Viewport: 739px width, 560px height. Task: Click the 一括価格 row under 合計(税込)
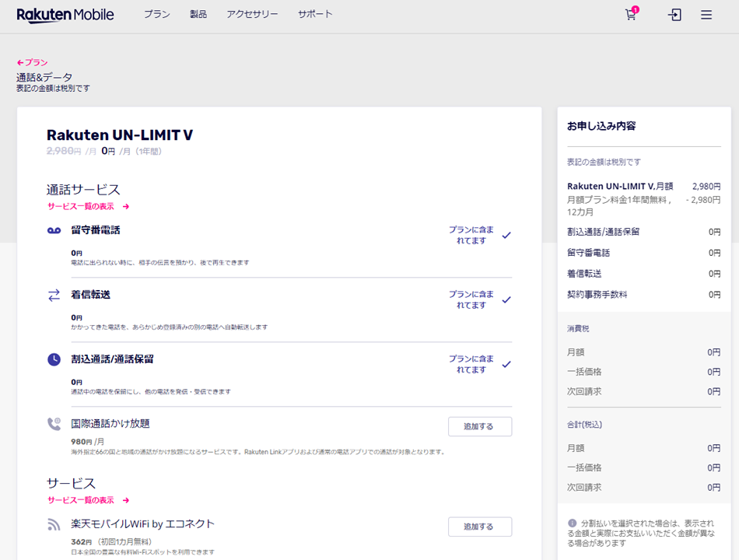click(644, 467)
